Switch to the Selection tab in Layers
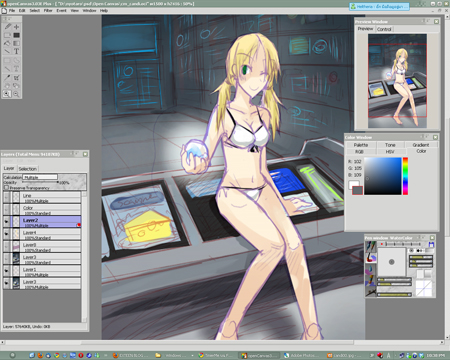 [x=28, y=169]
